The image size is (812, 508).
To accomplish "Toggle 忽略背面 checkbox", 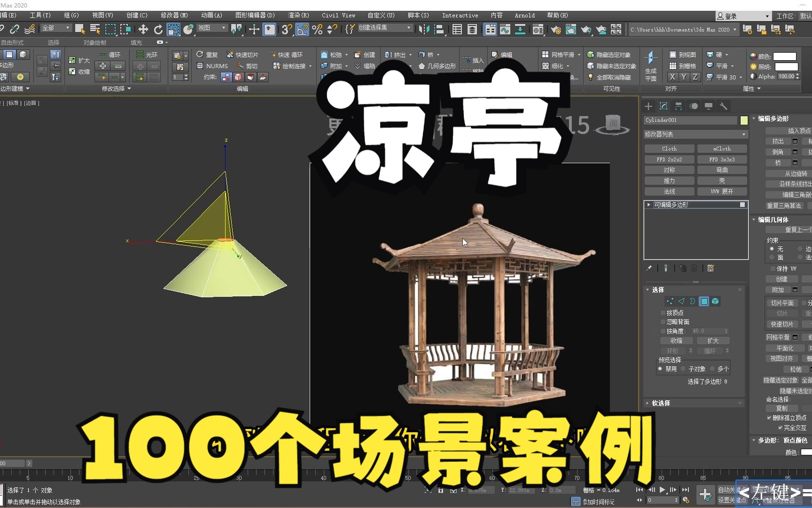I will [x=663, y=322].
